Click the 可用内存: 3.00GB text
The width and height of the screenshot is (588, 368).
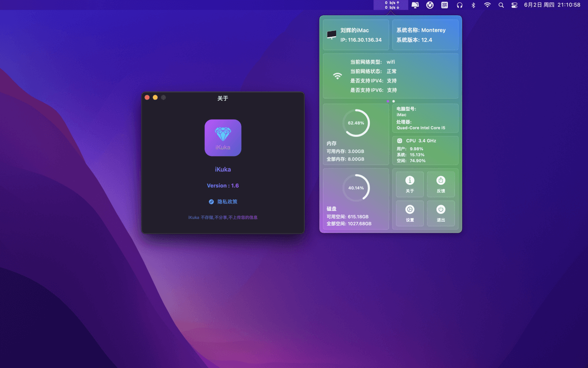pos(345,151)
